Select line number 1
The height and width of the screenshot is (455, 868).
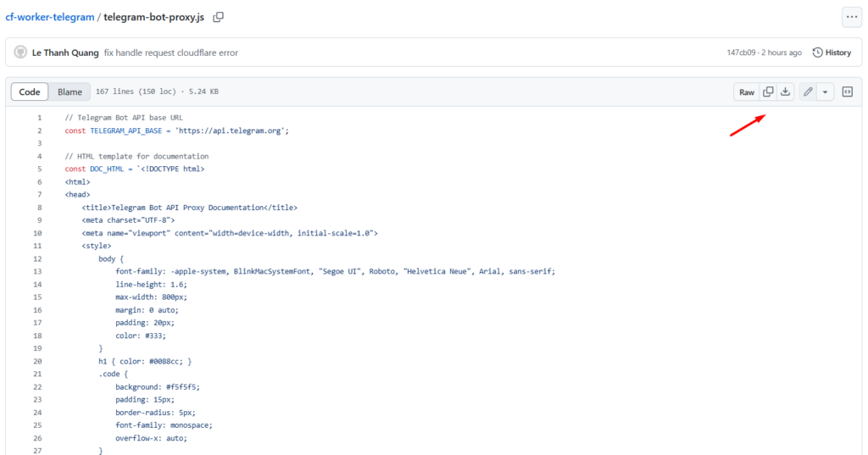click(39, 118)
